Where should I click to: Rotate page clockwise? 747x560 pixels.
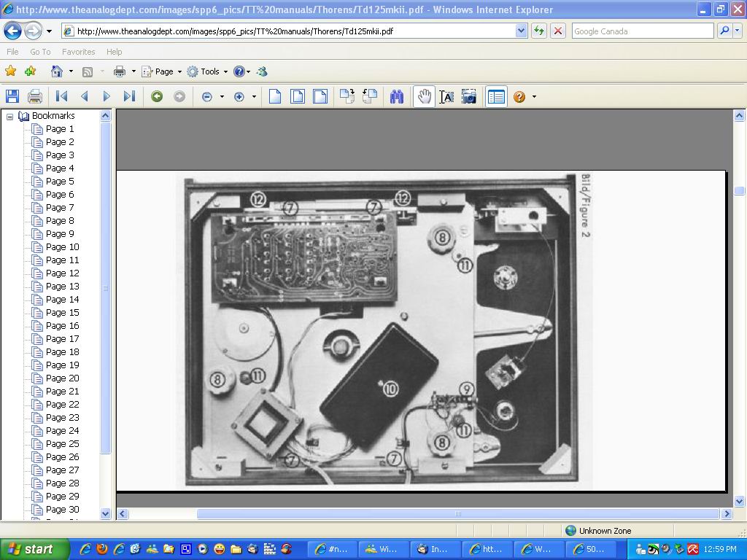(x=347, y=96)
